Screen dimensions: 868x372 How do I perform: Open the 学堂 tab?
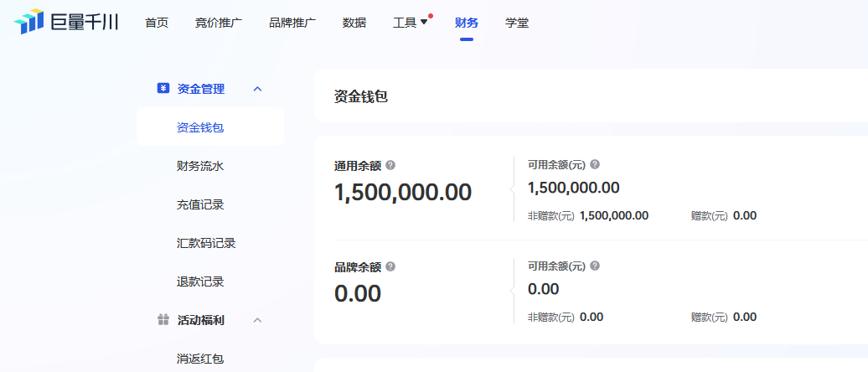[x=517, y=23]
